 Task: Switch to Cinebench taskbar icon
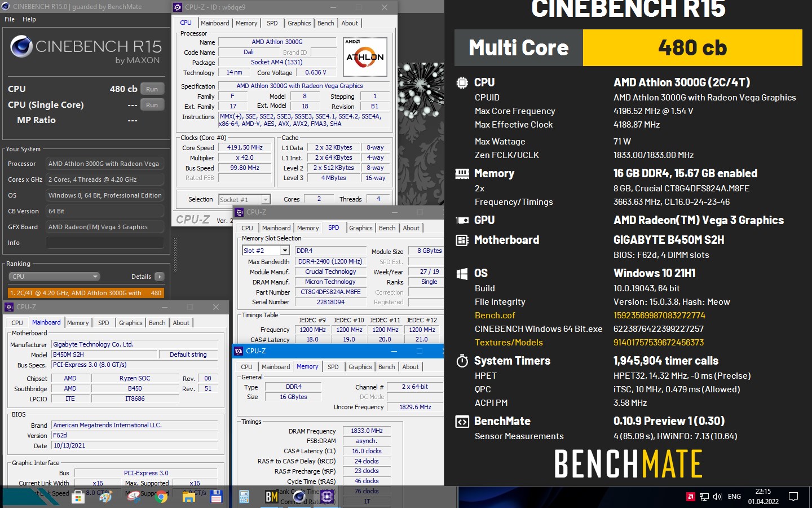point(299,497)
